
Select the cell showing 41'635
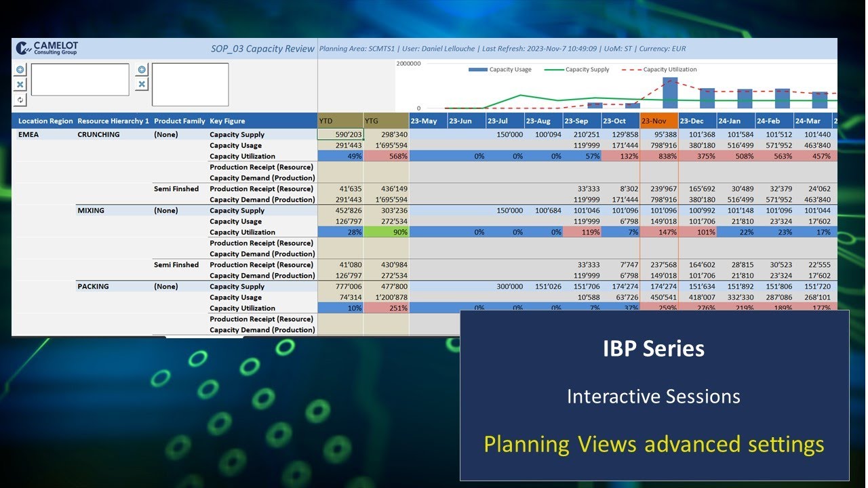(340, 189)
